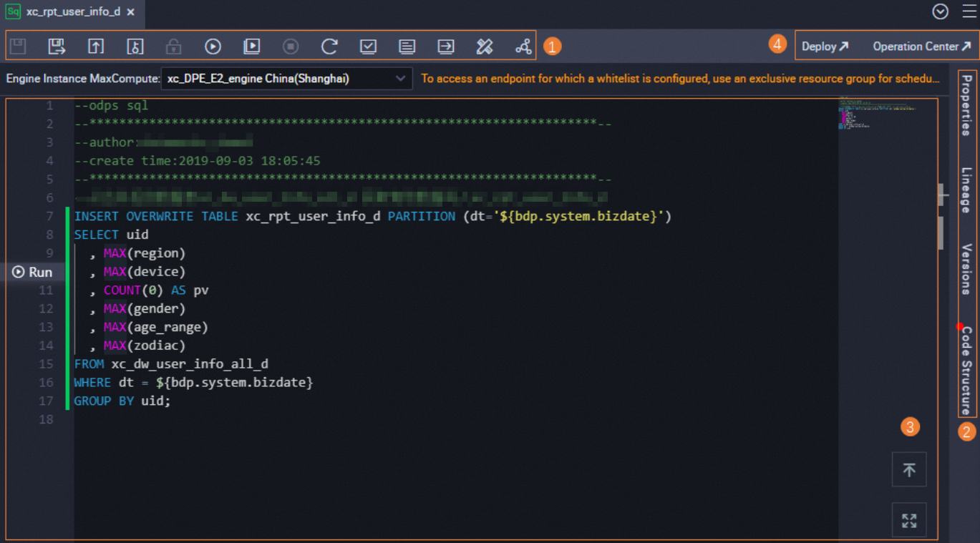
Task: Click the '--author:' comment line
Action: (x=164, y=142)
